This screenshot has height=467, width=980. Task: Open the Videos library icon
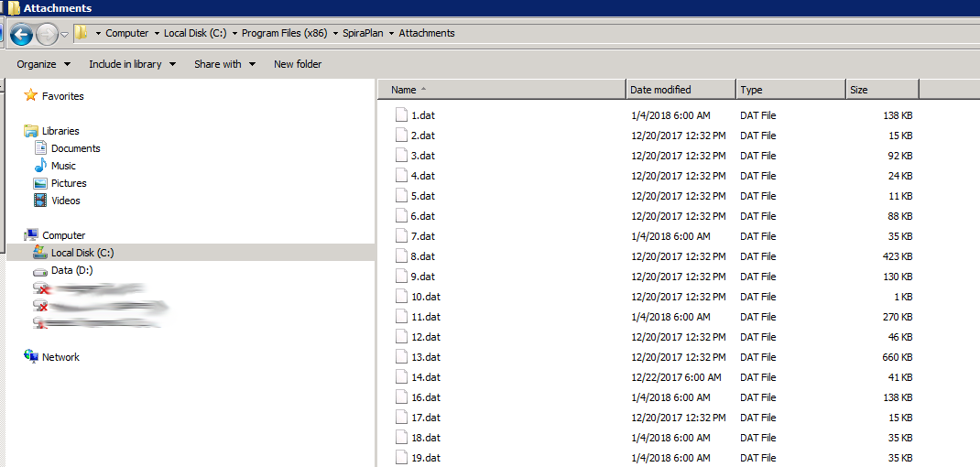click(x=40, y=201)
